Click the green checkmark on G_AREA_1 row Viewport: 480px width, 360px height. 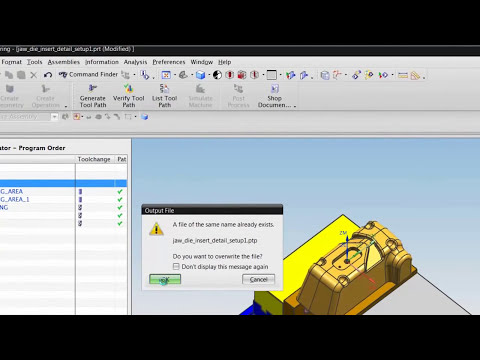click(x=120, y=199)
